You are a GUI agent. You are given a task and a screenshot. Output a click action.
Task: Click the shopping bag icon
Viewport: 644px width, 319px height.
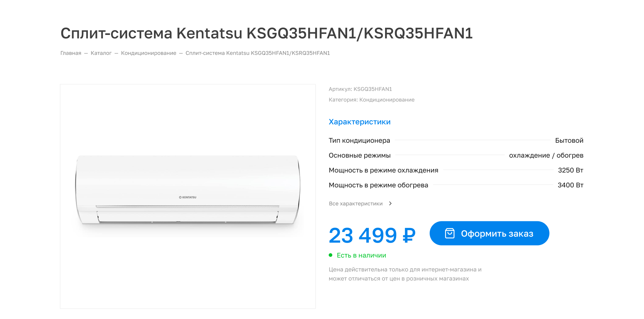[449, 233]
